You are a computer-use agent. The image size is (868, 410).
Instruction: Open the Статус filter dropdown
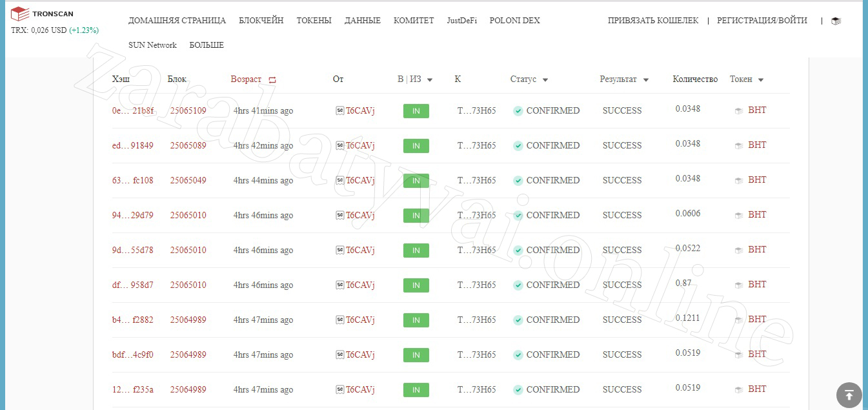[x=545, y=80]
